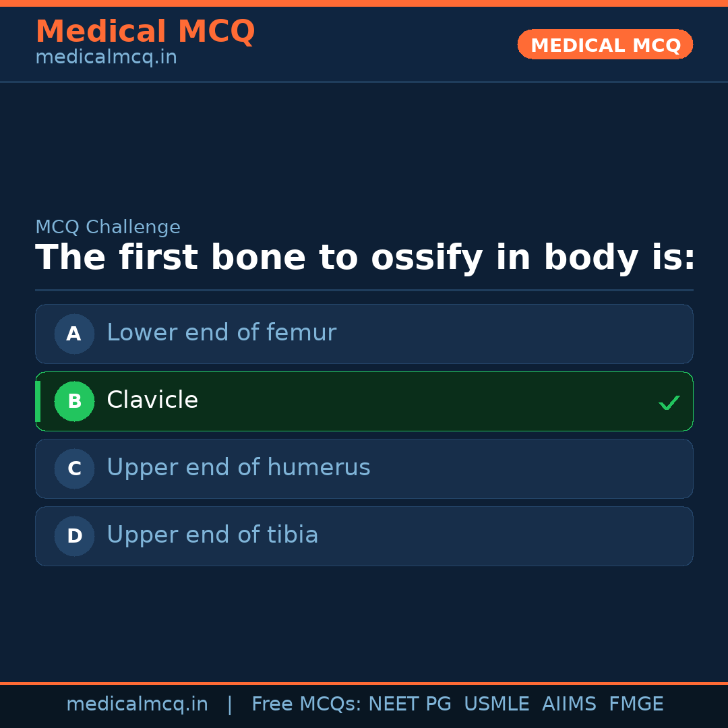Choose the "Clavicle" answer text
This screenshot has height=728, width=728.
[x=152, y=400]
